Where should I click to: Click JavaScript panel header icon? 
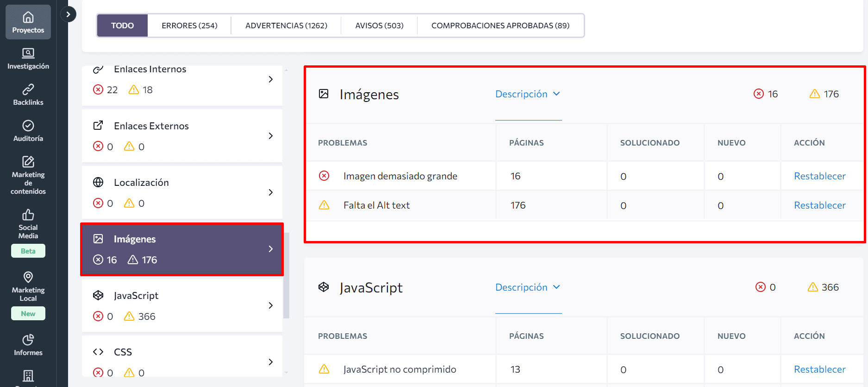tap(324, 287)
